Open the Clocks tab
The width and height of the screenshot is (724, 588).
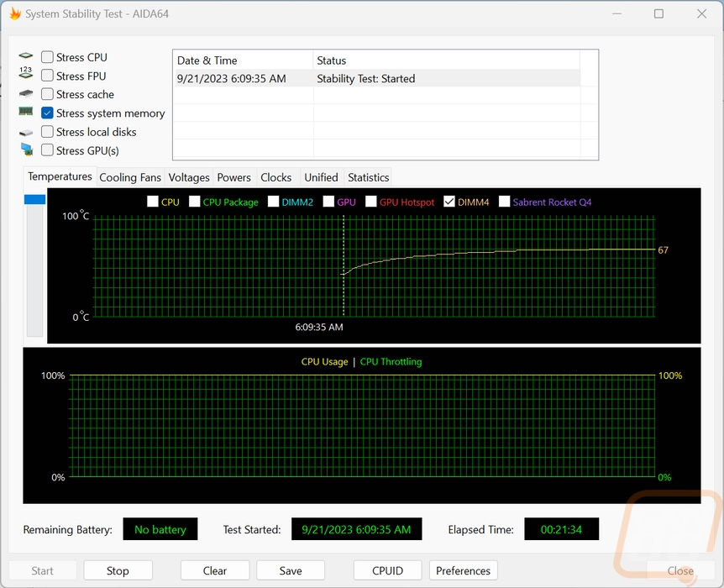(x=276, y=177)
